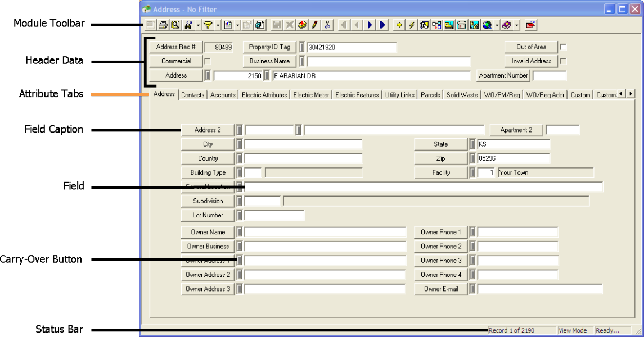The image size is (644, 337).
Task: Click the Print icon in the module toolbar
Action: coord(163,25)
